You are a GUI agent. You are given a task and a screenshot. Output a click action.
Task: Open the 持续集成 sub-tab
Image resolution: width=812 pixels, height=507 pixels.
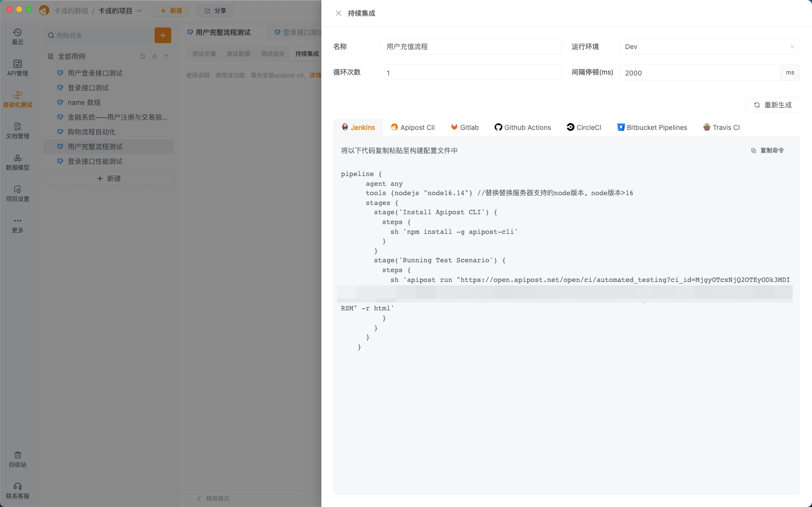pos(307,54)
